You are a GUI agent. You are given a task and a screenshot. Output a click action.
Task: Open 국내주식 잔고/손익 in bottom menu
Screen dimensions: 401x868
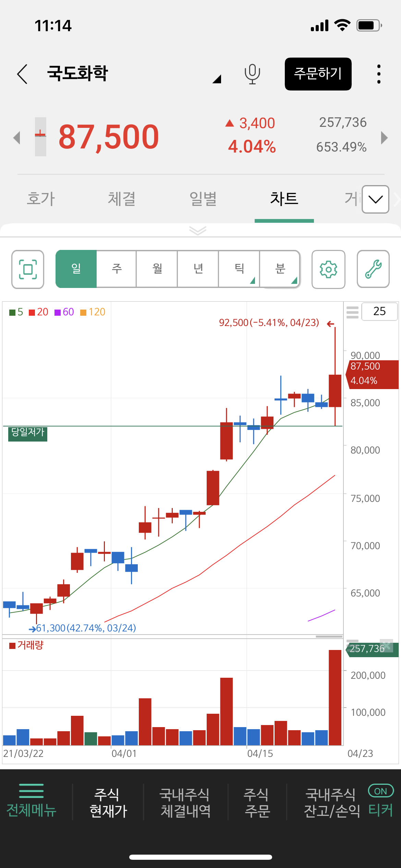[x=331, y=803]
